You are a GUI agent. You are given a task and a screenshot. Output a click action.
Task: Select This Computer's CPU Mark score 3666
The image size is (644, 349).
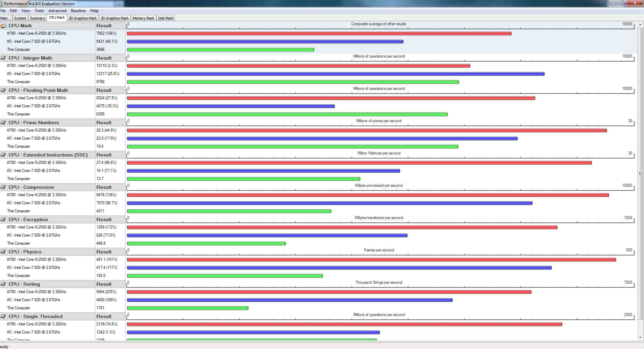click(100, 49)
